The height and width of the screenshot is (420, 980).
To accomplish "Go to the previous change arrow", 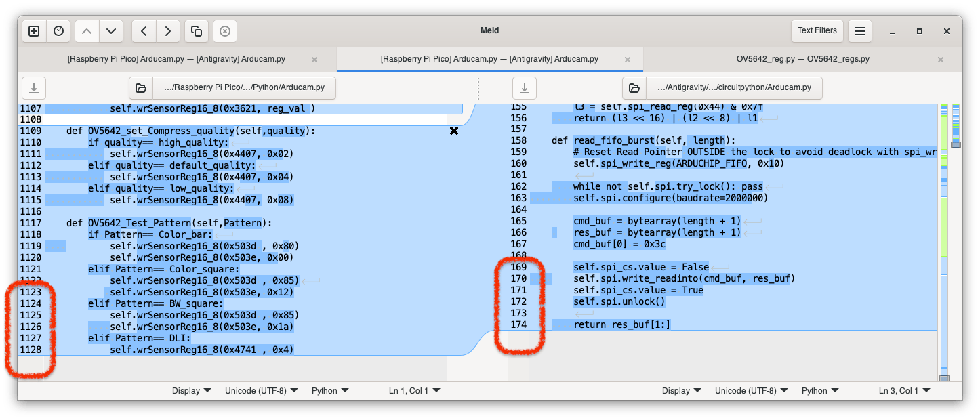I will pos(87,31).
